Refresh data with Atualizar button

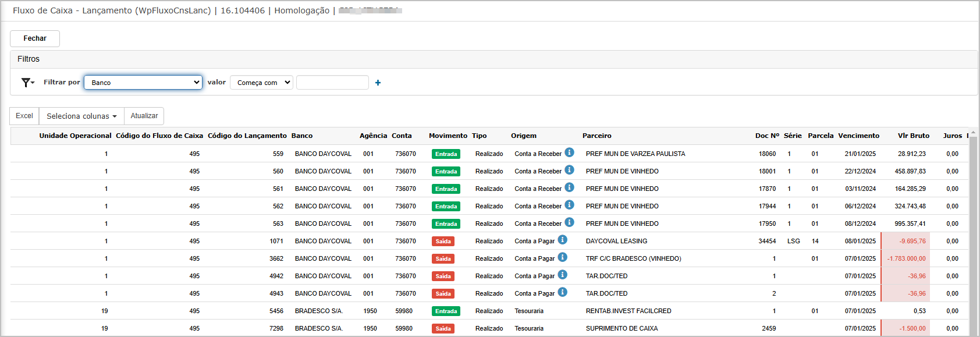(144, 116)
